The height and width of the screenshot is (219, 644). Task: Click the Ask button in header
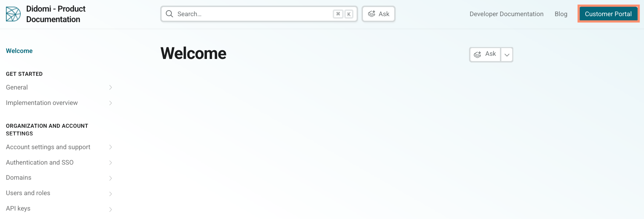[x=378, y=14]
